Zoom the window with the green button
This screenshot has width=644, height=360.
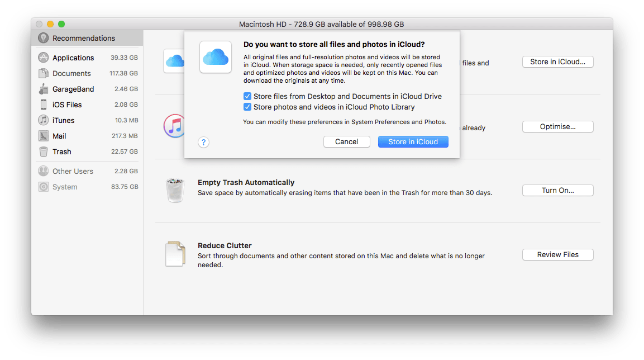(x=61, y=24)
